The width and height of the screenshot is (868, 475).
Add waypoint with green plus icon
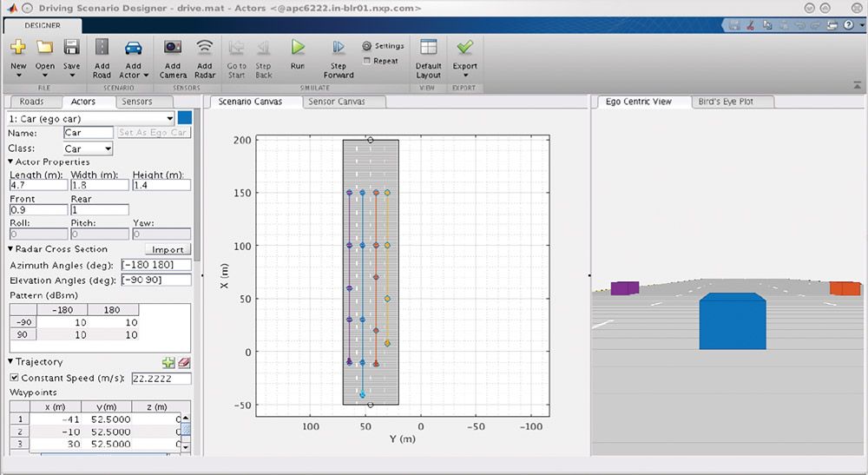pyautogui.click(x=168, y=363)
